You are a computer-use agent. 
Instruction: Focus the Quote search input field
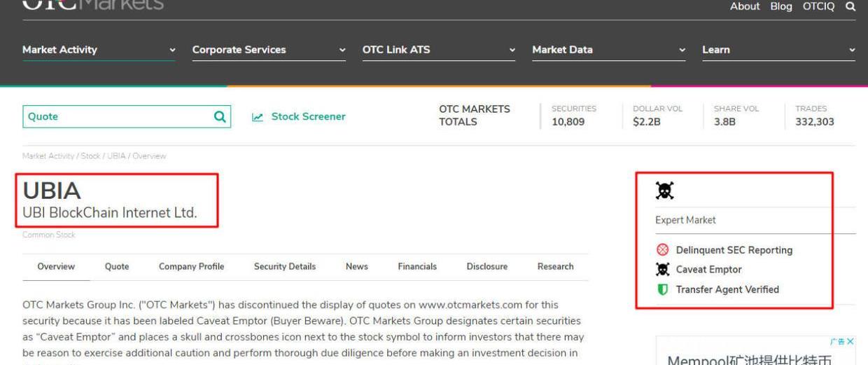tap(115, 116)
